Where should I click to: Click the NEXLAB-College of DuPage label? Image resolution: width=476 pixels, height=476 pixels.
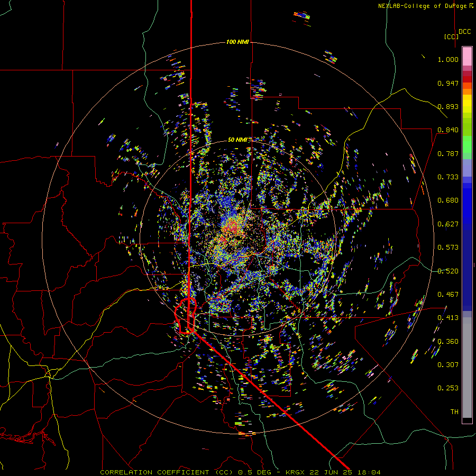click(x=424, y=6)
